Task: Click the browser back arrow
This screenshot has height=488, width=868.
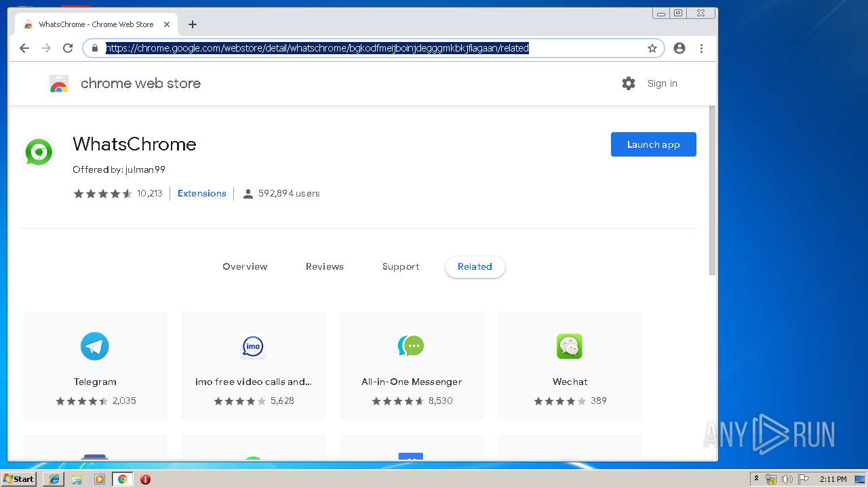Action: pyautogui.click(x=24, y=48)
